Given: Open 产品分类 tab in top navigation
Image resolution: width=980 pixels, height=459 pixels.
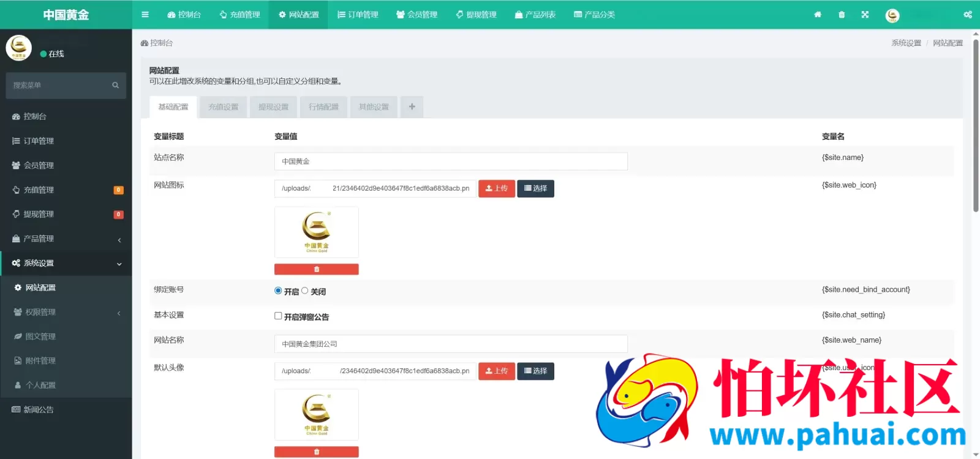Looking at the screenshot, I should (594, 15).
